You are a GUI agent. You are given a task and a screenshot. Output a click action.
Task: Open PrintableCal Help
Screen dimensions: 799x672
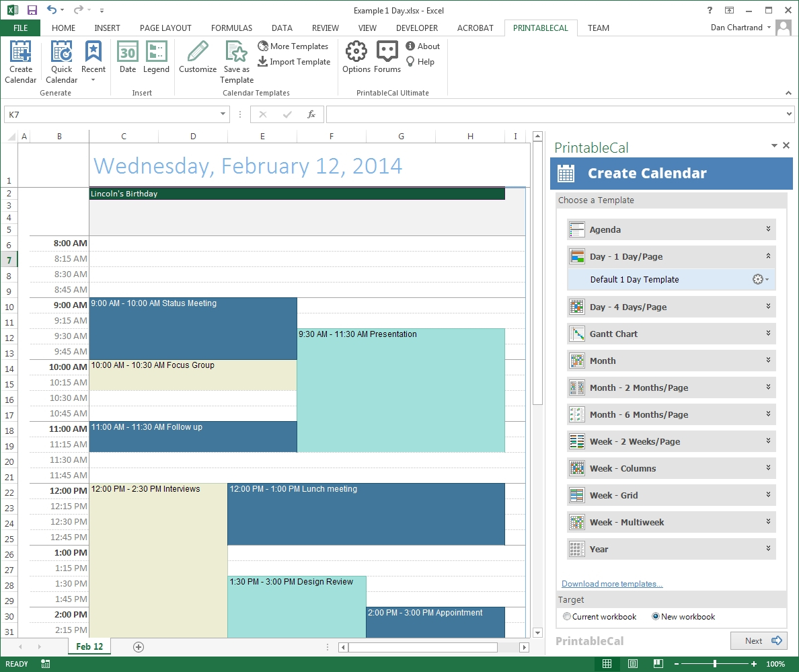(420, 62)
